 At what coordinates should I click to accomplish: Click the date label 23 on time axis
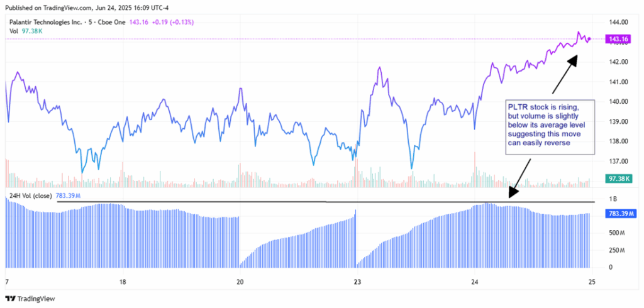pyautogui.click(x=357, y=282)
